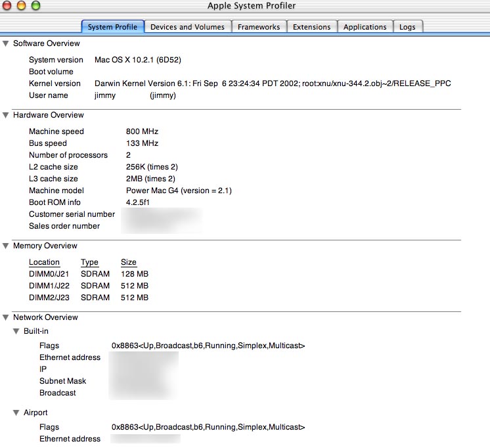This screenshot has height=448, width=490.
Task: Click the 800 MHz machine speed value
Action: point(142,131)
